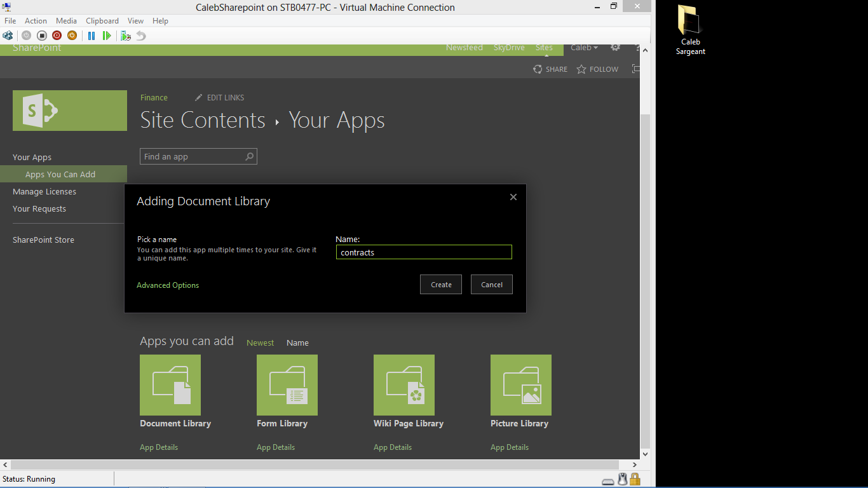Select the Form Library app tile
Screen dimensions: 868x488
(287, 385)
